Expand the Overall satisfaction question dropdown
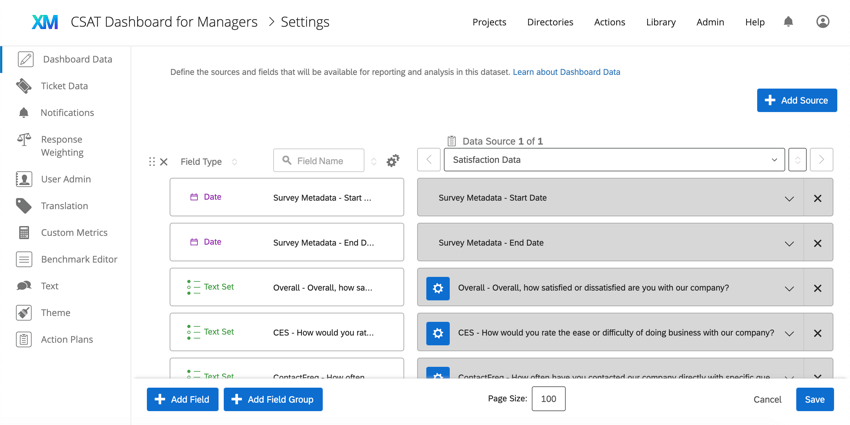Screen dimensions: 850x425 pyautogui.click(x=789, y=288)
